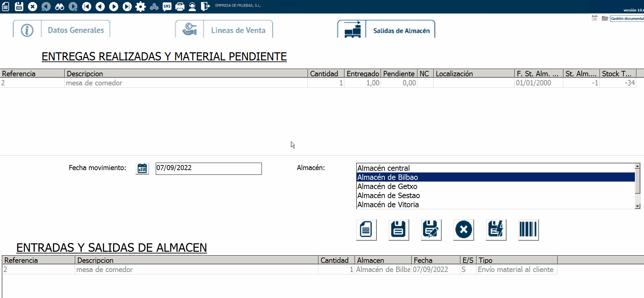Click the barcode button below warehouse list

tap(528, 230)
